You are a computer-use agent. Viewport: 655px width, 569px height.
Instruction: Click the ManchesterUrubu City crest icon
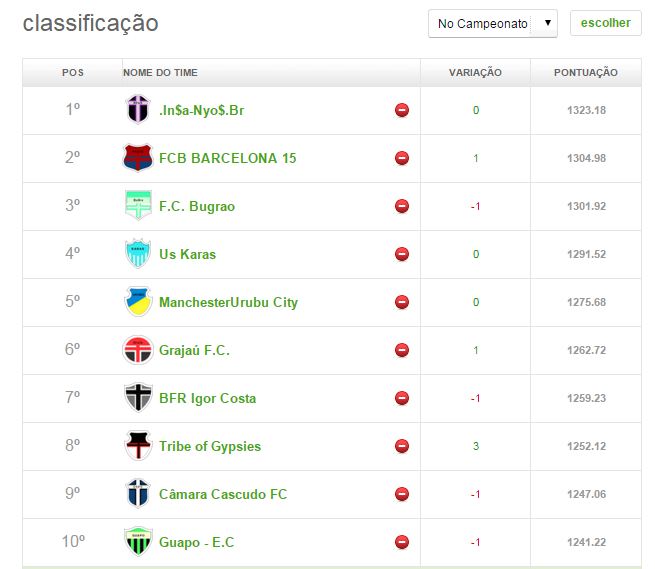point(137,302)
